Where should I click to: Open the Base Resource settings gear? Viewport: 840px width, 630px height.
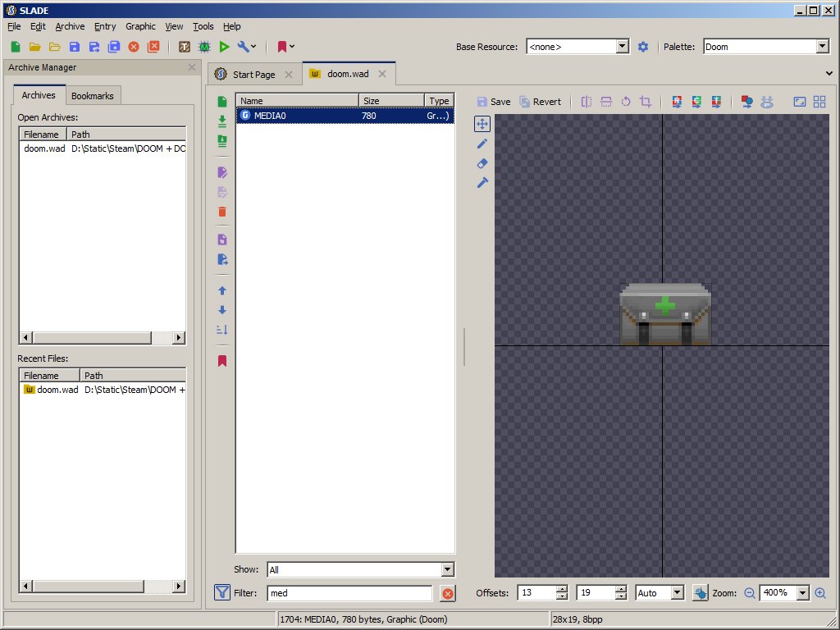pyautogui.click(x=643, y=47)
